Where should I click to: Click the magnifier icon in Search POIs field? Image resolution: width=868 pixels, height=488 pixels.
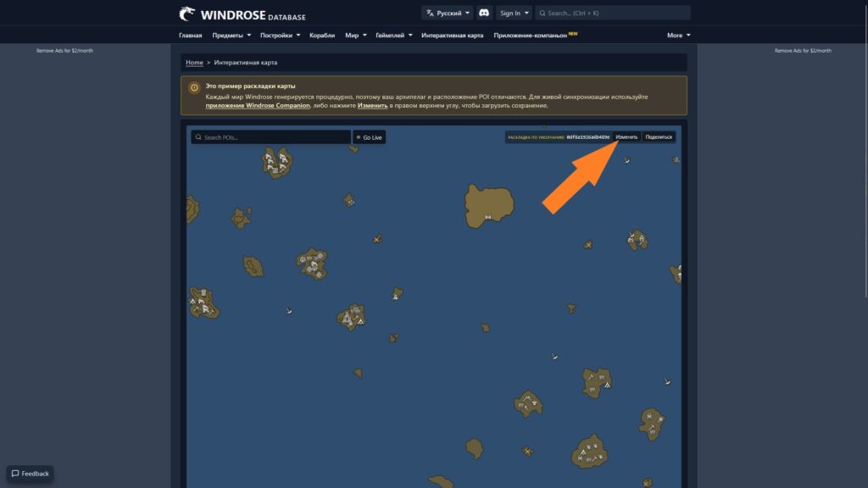[198, 137]
